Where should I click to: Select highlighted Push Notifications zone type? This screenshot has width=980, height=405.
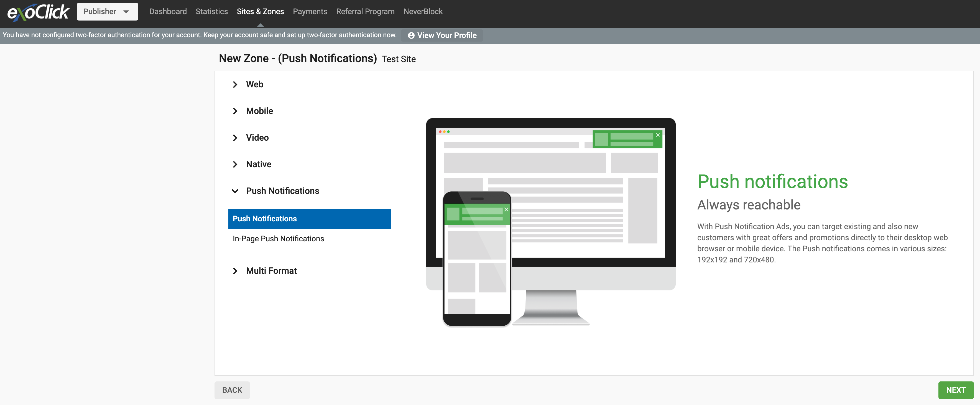pos(309,219)
